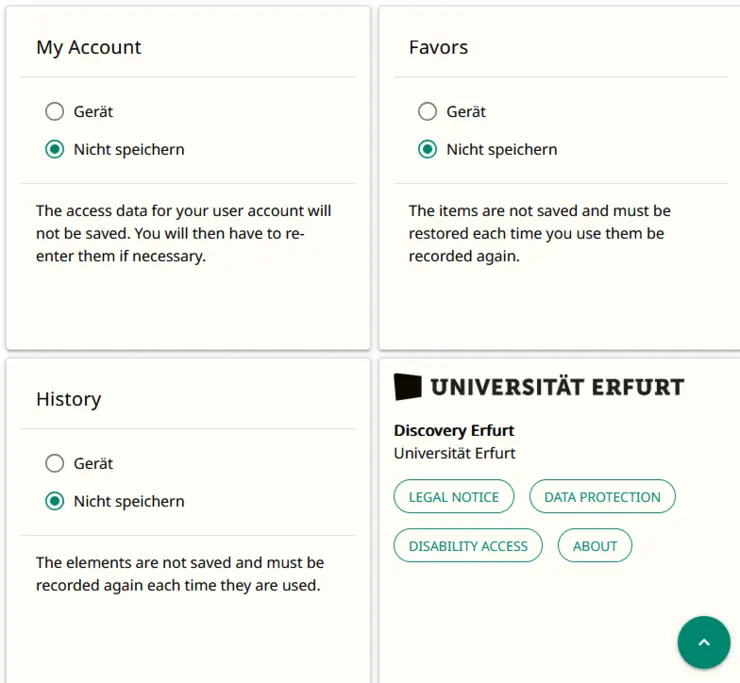Click the Favors section heading
The width and height of the screenshot is (740, 683).
coord(438,47)
